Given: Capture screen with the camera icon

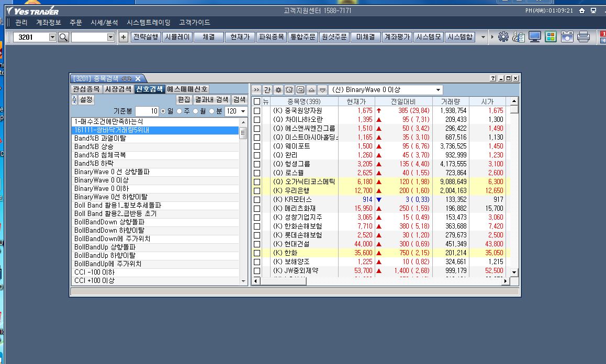Looking at the screenshot, I should click(x=567, y=37).
